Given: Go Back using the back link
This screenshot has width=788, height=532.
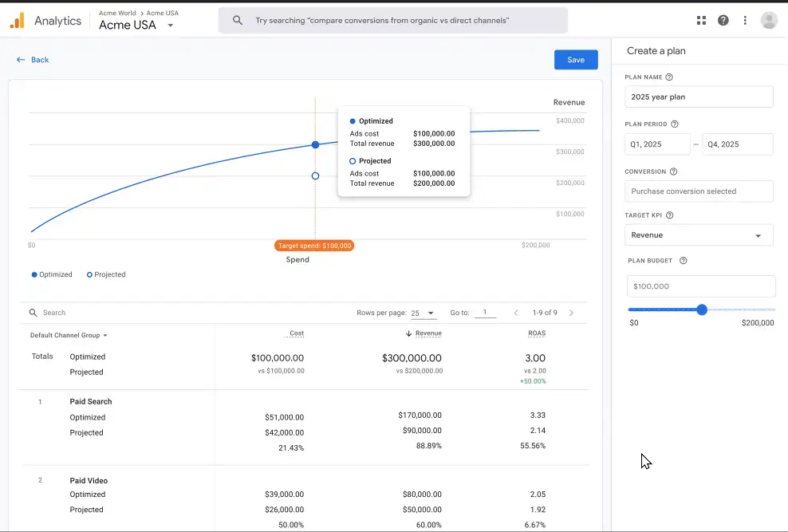Looking at the screenshot, I should click(33, 60).
